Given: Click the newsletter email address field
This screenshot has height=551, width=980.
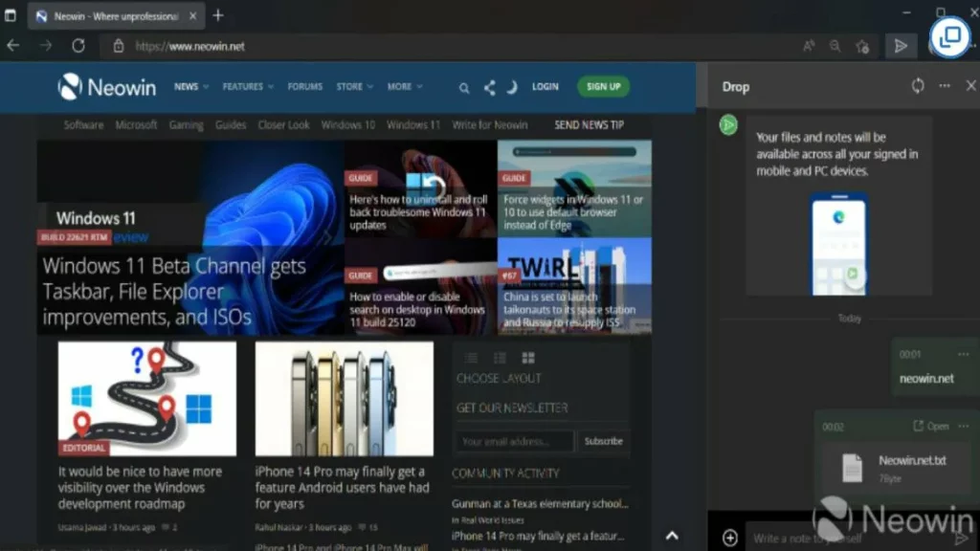Looking at the screenshot, I should [x=514, y=441].
